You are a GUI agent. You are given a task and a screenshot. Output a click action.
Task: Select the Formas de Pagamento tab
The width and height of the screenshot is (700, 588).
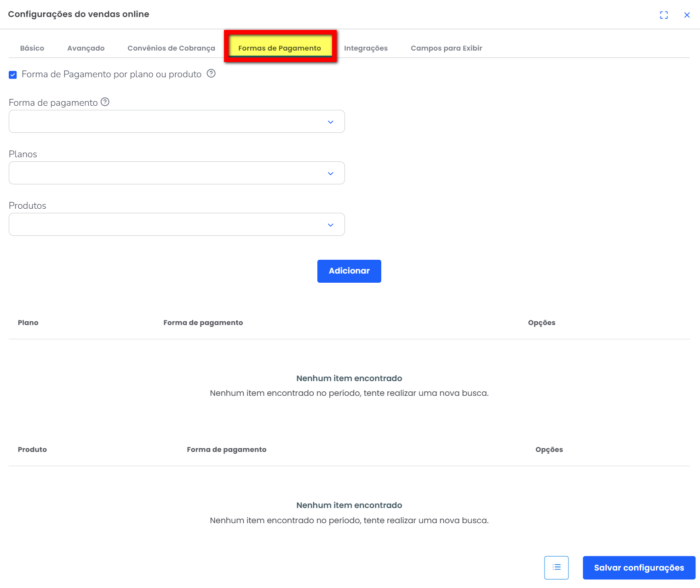(280, 48)
